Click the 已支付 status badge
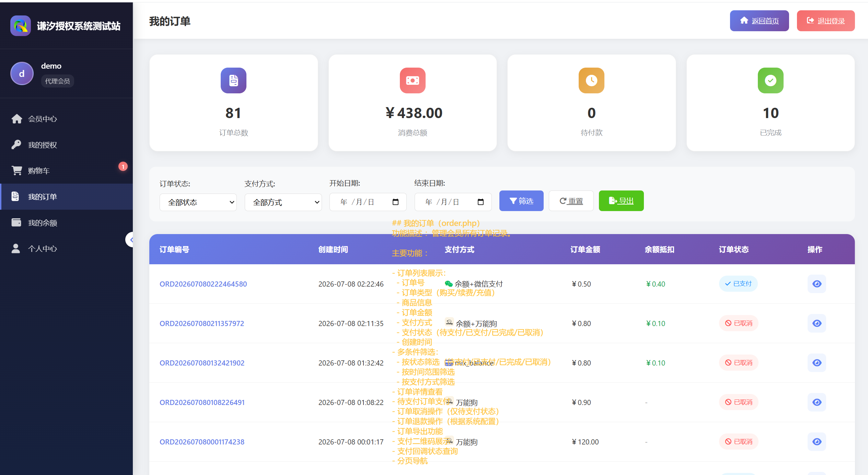The height and width of the screenshot is (475, 868). [x=738, y=284]
